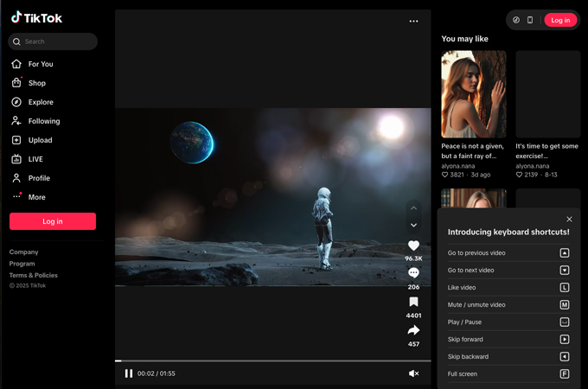This screenshot has width=588, height=389.
Task: Click the spacebar key icon for Play / Pause
Action: coord(565,322)
